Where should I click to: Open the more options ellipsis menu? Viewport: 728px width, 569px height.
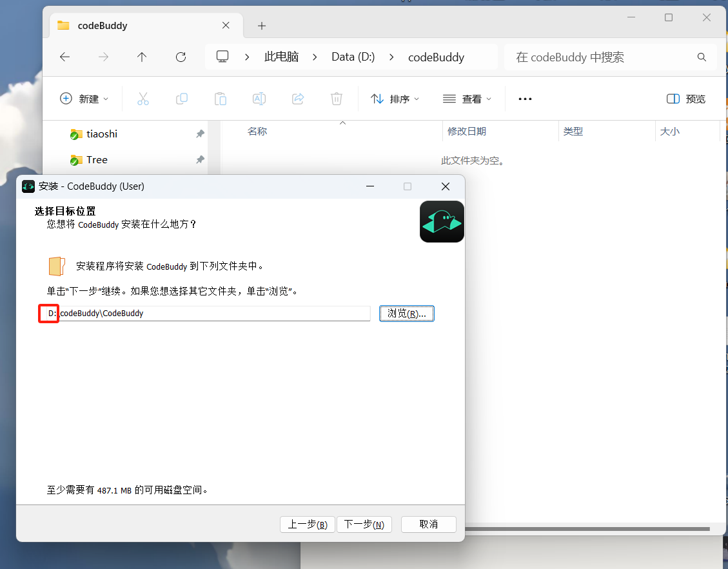point(525,99)
